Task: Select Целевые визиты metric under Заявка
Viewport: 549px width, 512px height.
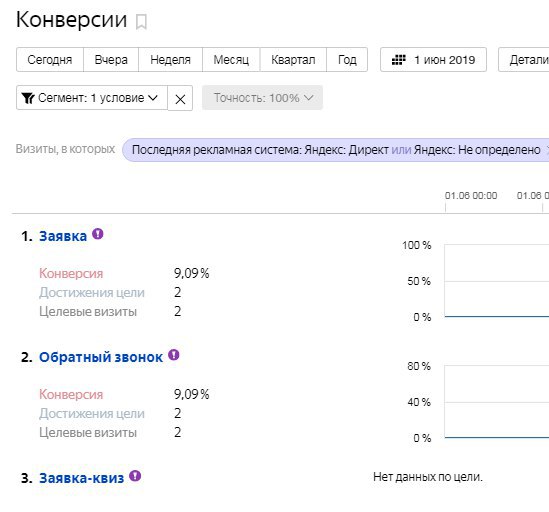Action: click(x=88, y=311)
